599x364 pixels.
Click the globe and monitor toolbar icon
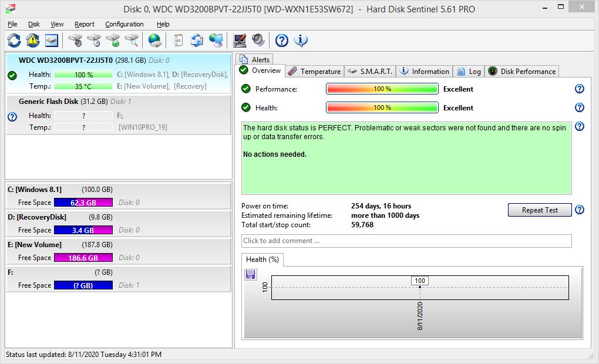(x=216, y=40)
